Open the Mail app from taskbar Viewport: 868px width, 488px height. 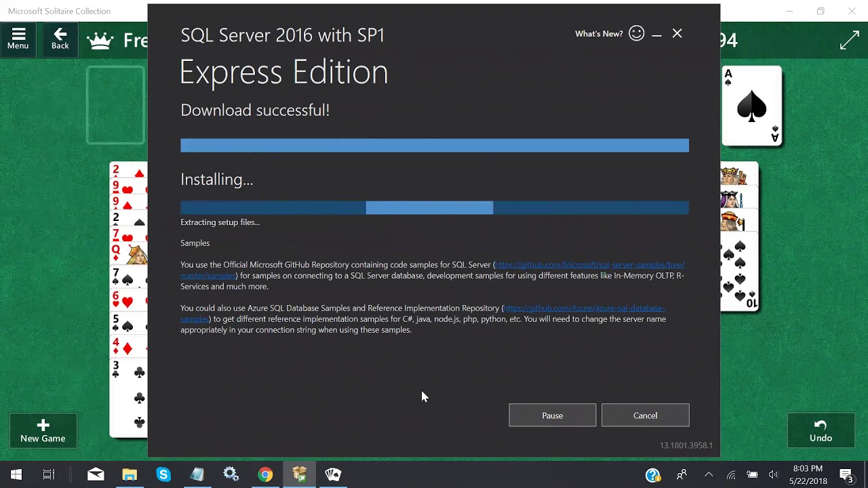[x=96, y=474]
